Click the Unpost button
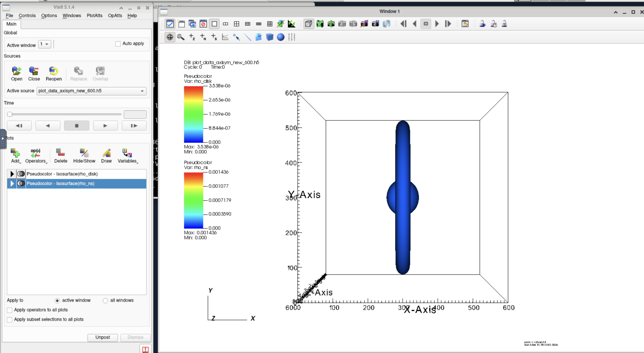 [103, 337]
